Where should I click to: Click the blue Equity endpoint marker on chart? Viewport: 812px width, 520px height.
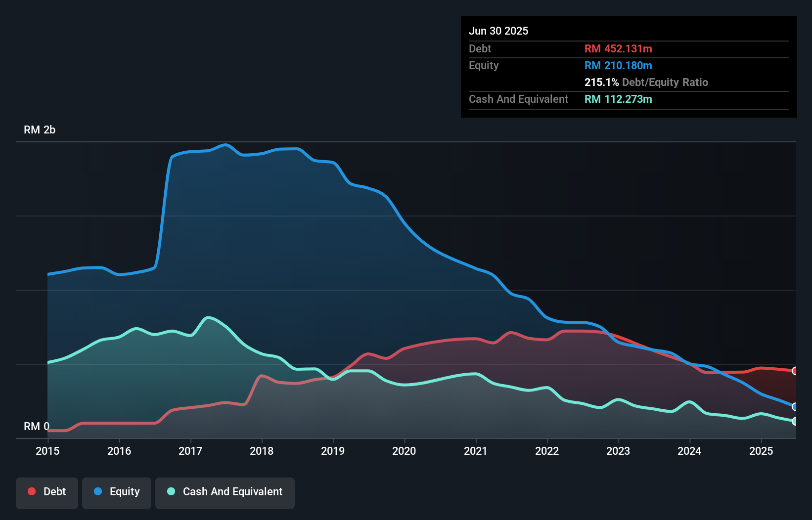tap(795, 407)
